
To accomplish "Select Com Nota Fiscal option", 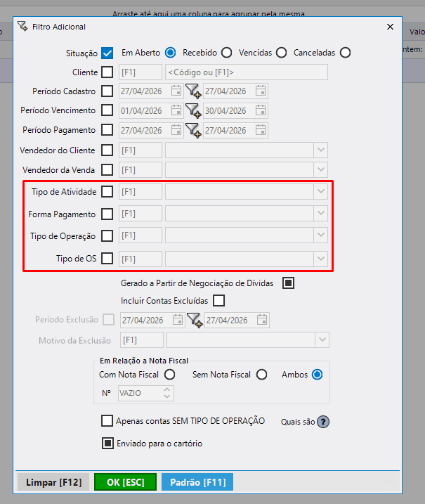I will pyautogui.click(x=169, y=375).
